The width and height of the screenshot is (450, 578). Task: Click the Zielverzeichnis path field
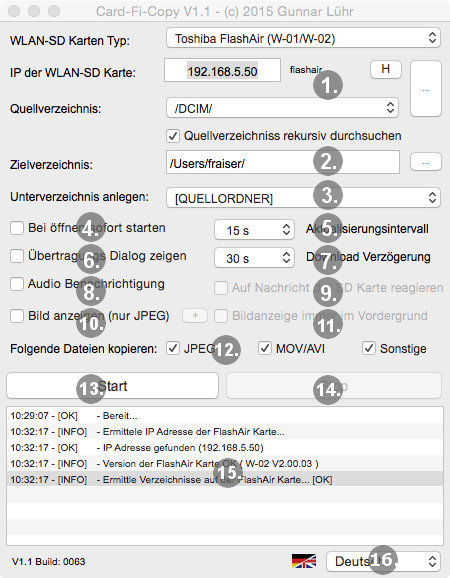[283, 162]
